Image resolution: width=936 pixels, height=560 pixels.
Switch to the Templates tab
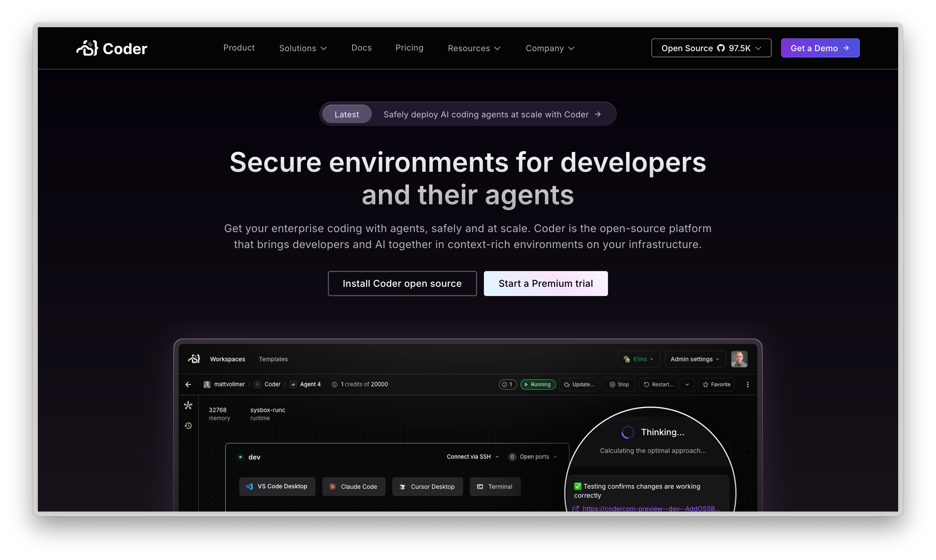[273, 359]
